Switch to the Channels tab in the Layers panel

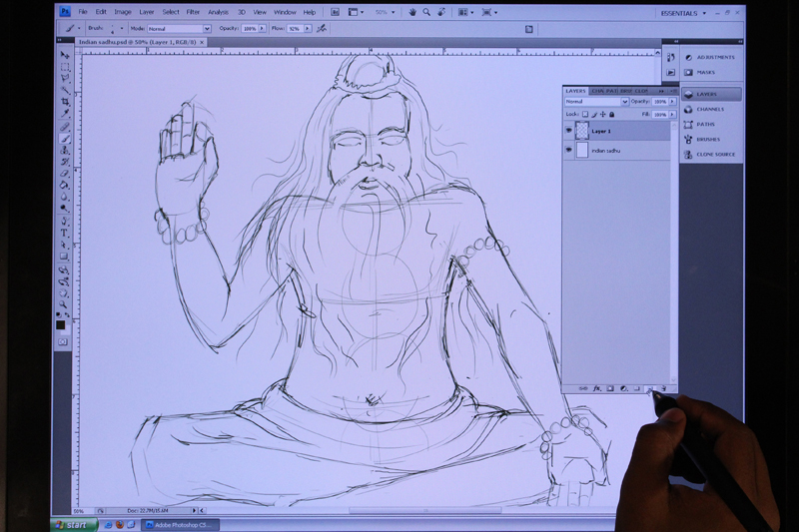tap(597, 91)
